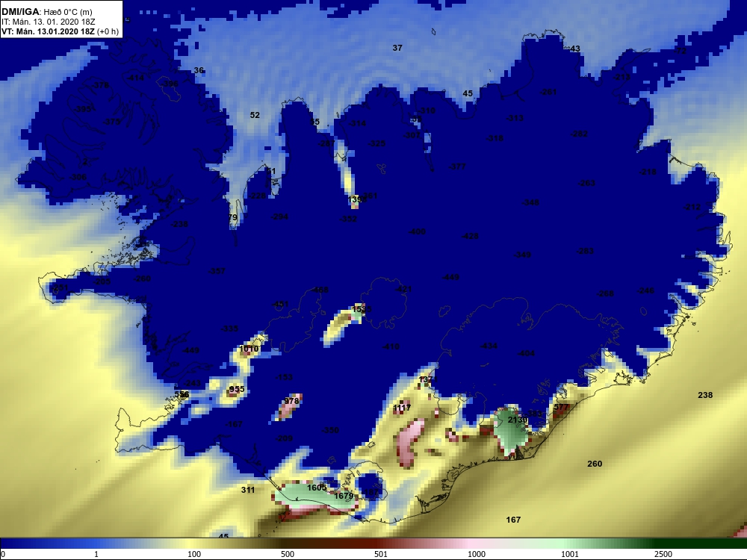
Task: Click the map value '-350'
Action: pos(330,430)
